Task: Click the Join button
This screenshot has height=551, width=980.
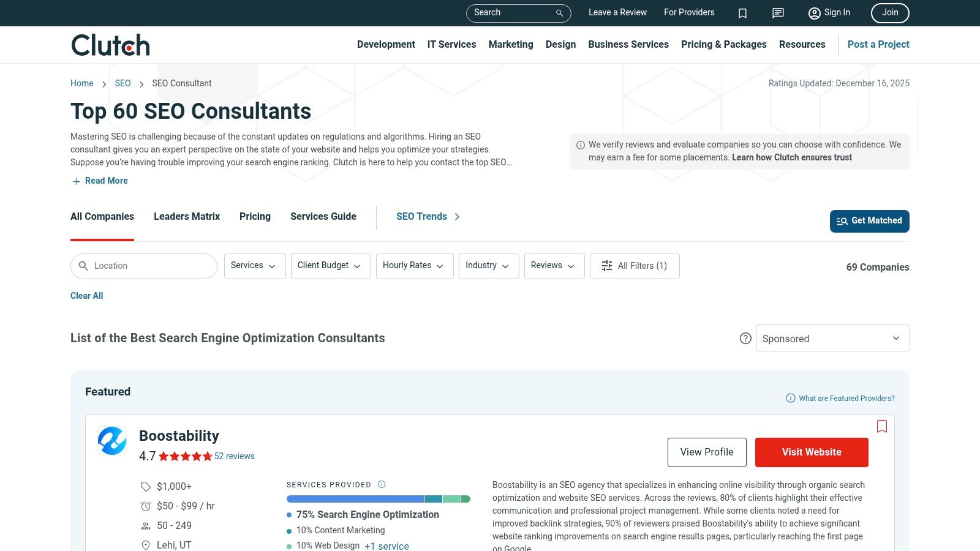Action: 890,13
